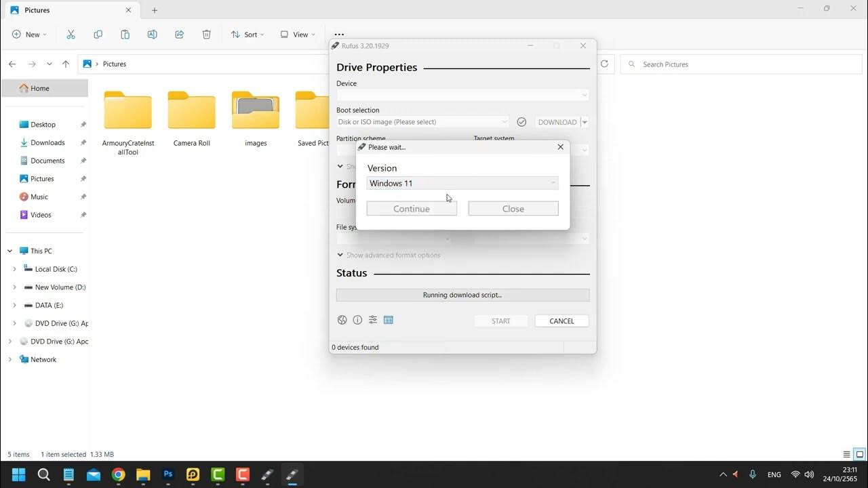Open the Boot selection dropdown
The image size is (868, 488).
422,122
